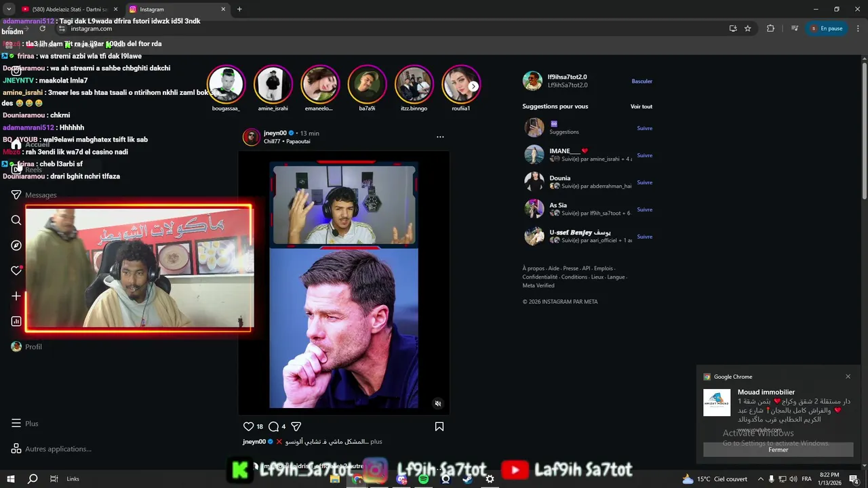Click the Create plus icon in sidebar

coord(16,296)
